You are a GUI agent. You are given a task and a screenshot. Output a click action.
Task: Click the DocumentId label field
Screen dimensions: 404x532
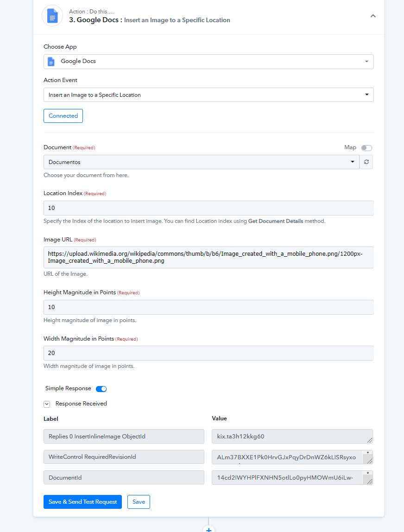coord(124,477)
